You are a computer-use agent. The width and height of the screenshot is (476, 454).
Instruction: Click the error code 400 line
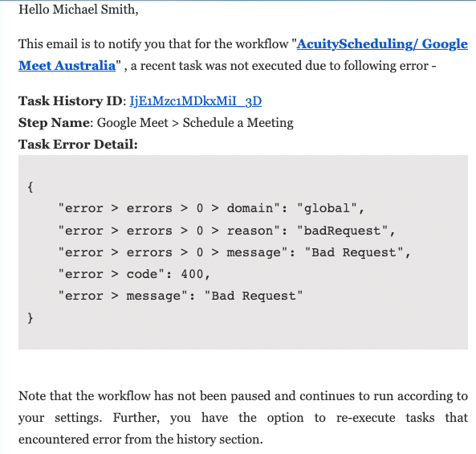pyautogui.click(x=134, y=274)
